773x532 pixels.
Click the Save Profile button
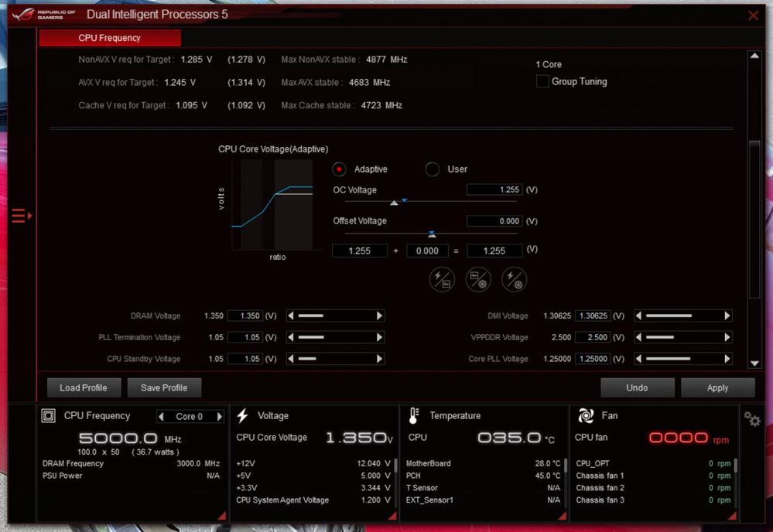coord(164,387)
